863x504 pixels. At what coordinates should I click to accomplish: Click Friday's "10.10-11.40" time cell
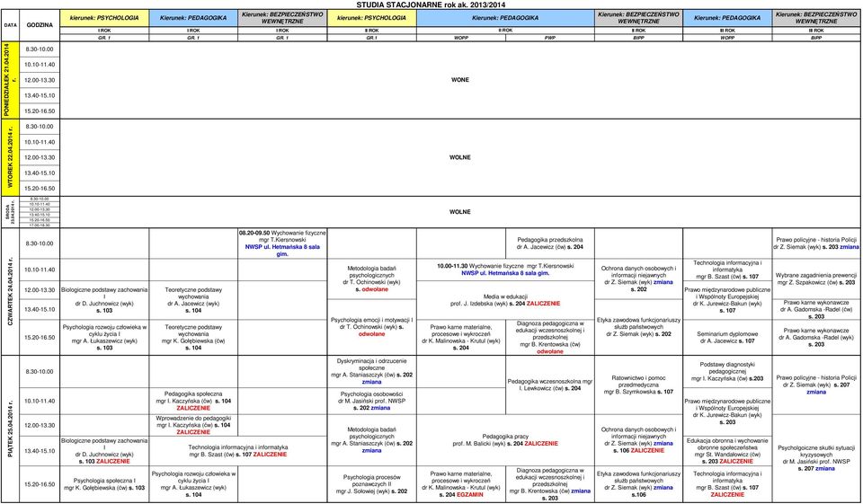tap(40, 401)
